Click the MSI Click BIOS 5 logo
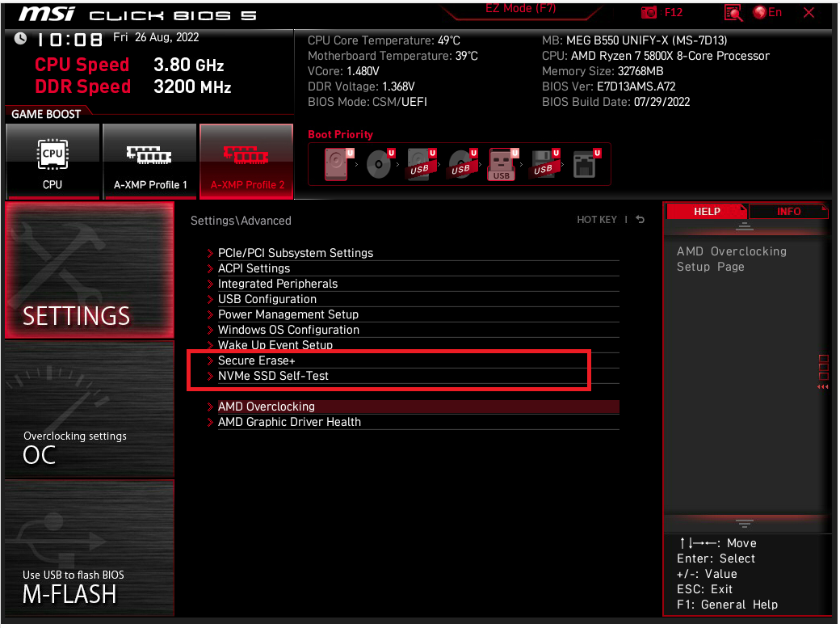 tap(137, 15)
